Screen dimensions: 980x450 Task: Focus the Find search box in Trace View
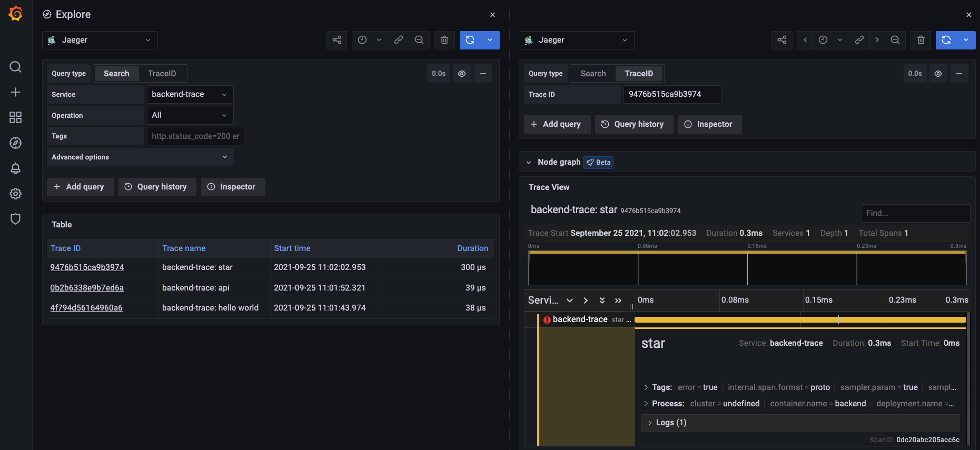tap(915, 213)
